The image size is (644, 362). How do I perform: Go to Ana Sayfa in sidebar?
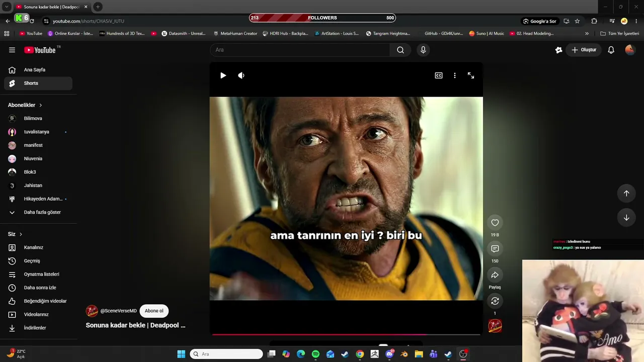(x=38, y=70)
